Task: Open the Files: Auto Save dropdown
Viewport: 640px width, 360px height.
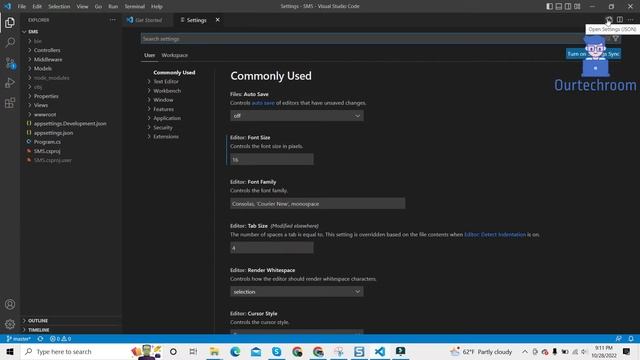Action: point(297,116)
